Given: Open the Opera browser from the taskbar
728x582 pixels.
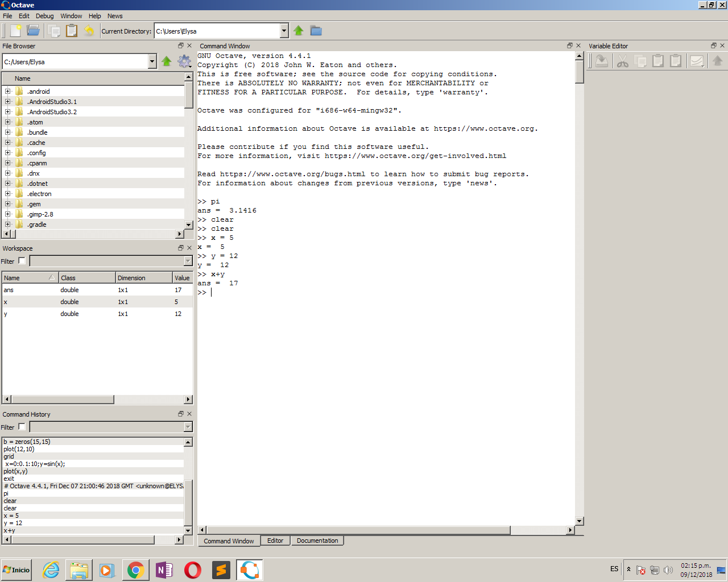Looking at the screenshot, I should pos(192,570).
